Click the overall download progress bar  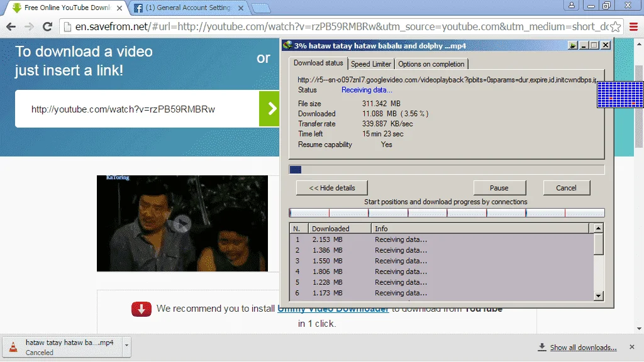click(x=447, y=170)
